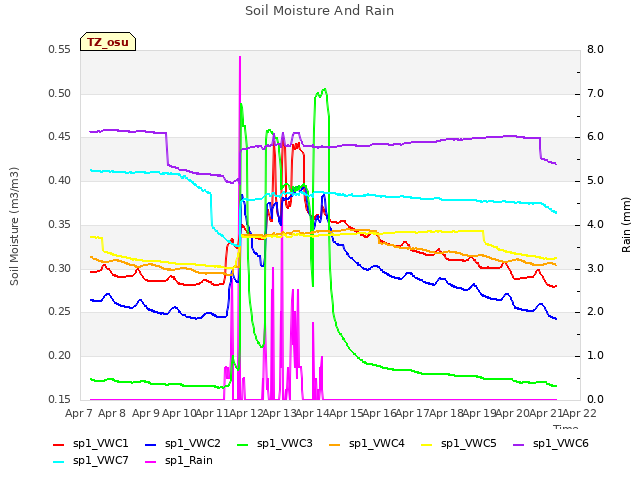Click the Apr 10 date tick label
The image size is (640, 480).
[x=179, y=413]
